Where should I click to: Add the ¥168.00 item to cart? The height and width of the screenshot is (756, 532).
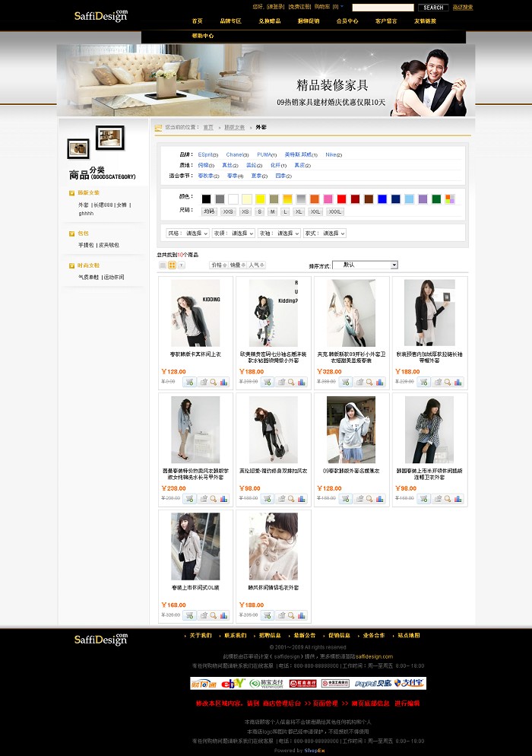189,615
